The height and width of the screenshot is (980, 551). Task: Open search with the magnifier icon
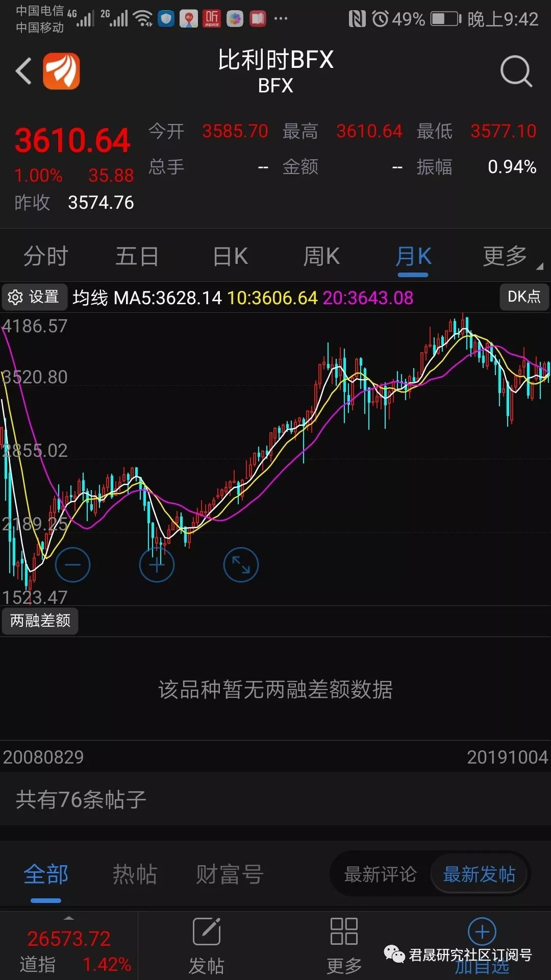(516, 71)
